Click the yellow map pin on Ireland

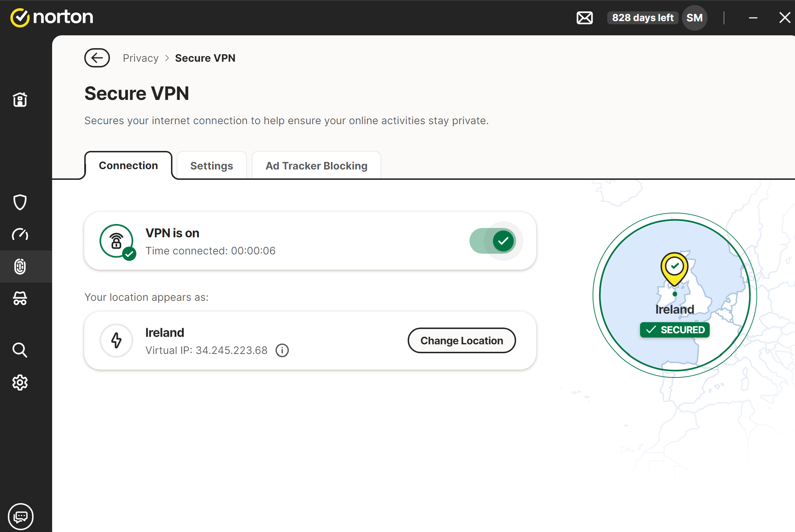674,269
